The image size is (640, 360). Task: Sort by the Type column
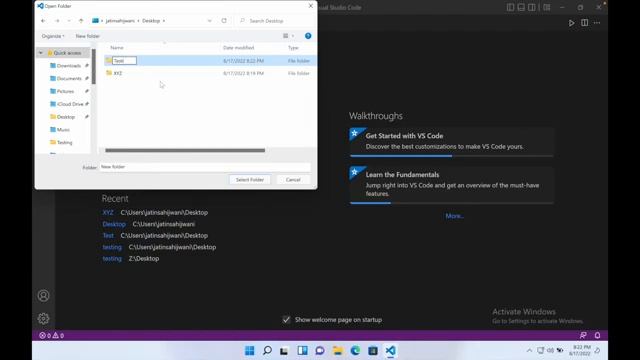pos(293,48)
